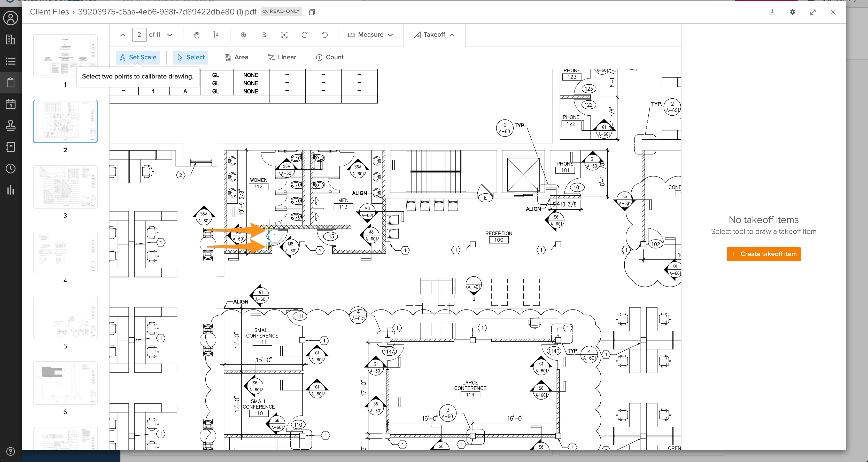Download the PDF file
This screenshot has width=868, height=462.
click(x=772, y=12)
